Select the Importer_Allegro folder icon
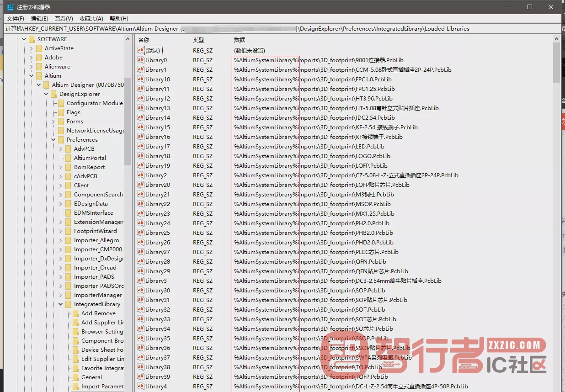This screenshot has height=392, width=565. (69, 240)
